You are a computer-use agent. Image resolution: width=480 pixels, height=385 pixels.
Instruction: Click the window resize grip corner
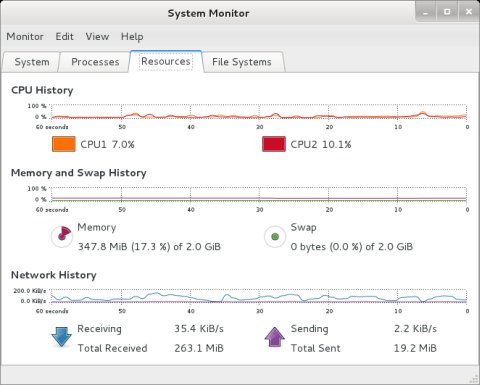(474, 378)
